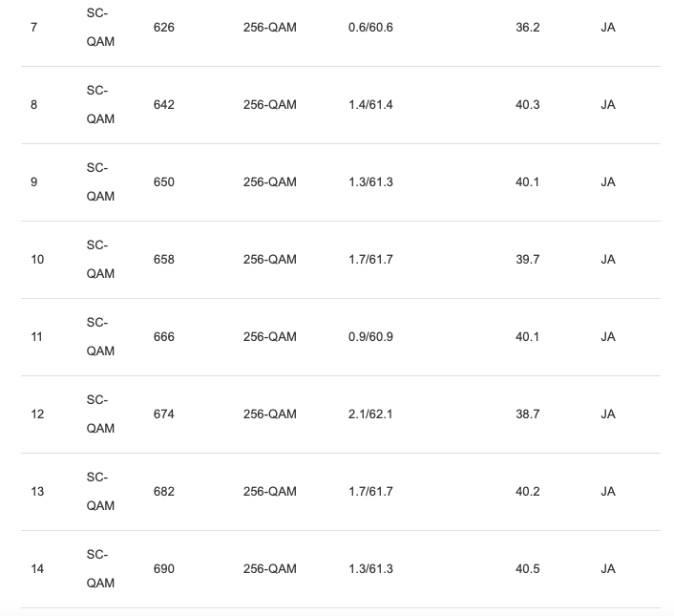
Task: Click the 38.7 value cell
Action: [x=527, y=414]
